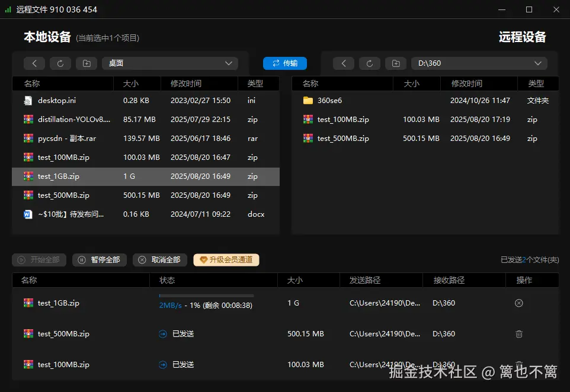Viewport: 570px width, 392px height.
Task: Click the blue 传输 transfer button
Action: pos(285,63)
